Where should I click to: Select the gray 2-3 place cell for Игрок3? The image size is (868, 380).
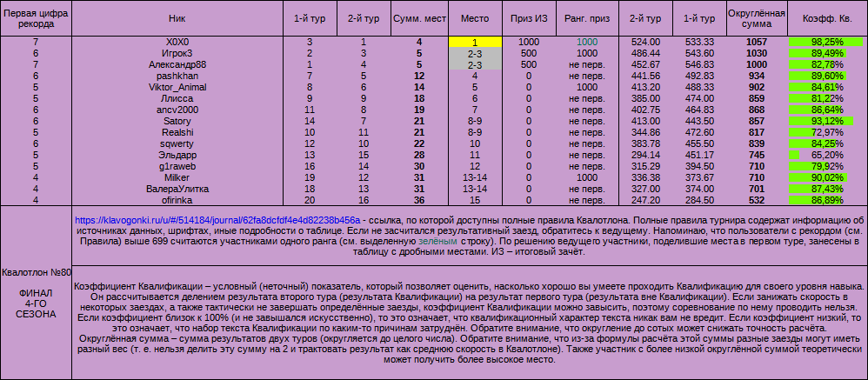coord(475,53)
